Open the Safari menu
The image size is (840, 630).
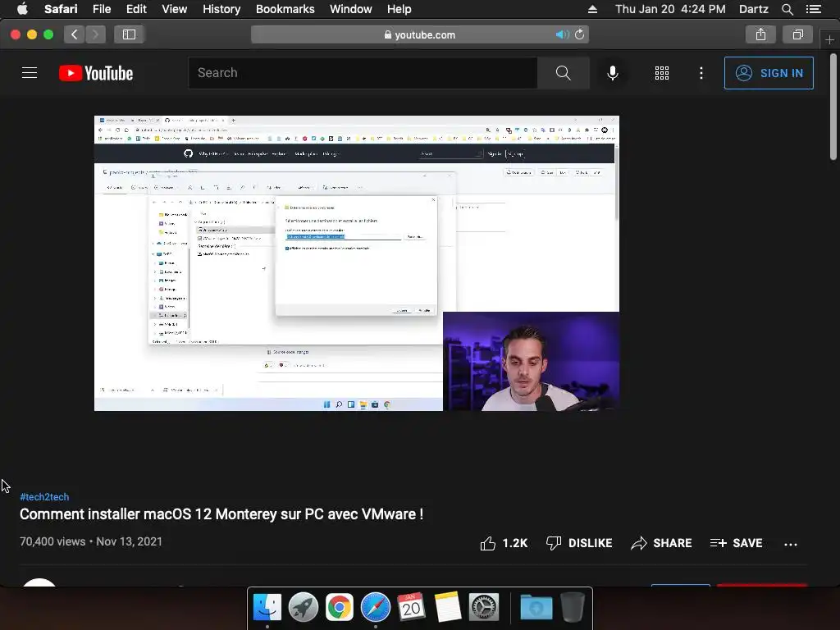click(x=61, y=9)
